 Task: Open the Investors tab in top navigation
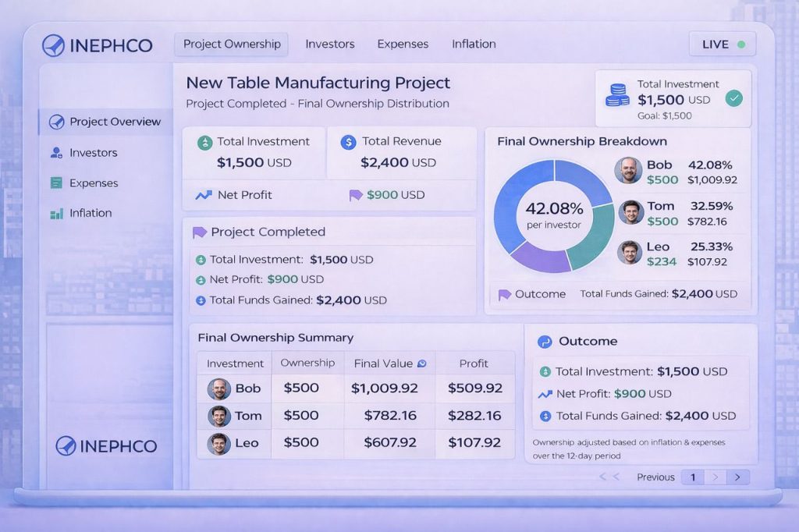coord(329,44)
